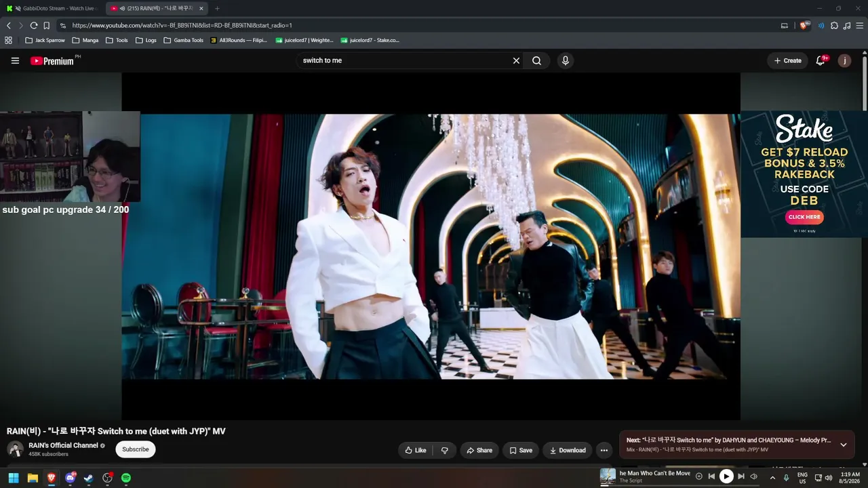Image resolution: width=868 pixels, height=488 pixels.
Task: Open site settings icon in address bar
Action: (62, 25)
